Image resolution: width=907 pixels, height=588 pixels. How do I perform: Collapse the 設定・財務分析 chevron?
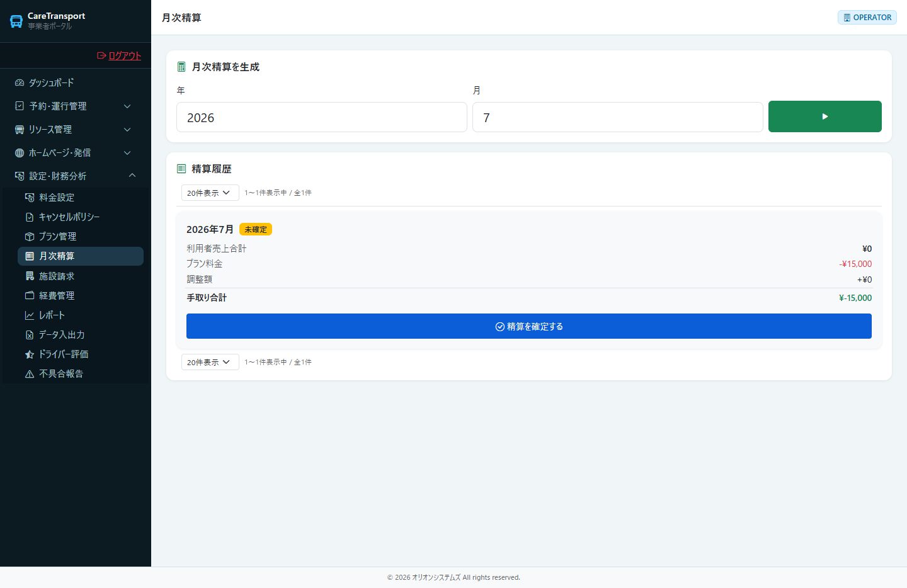coord(132,175)
